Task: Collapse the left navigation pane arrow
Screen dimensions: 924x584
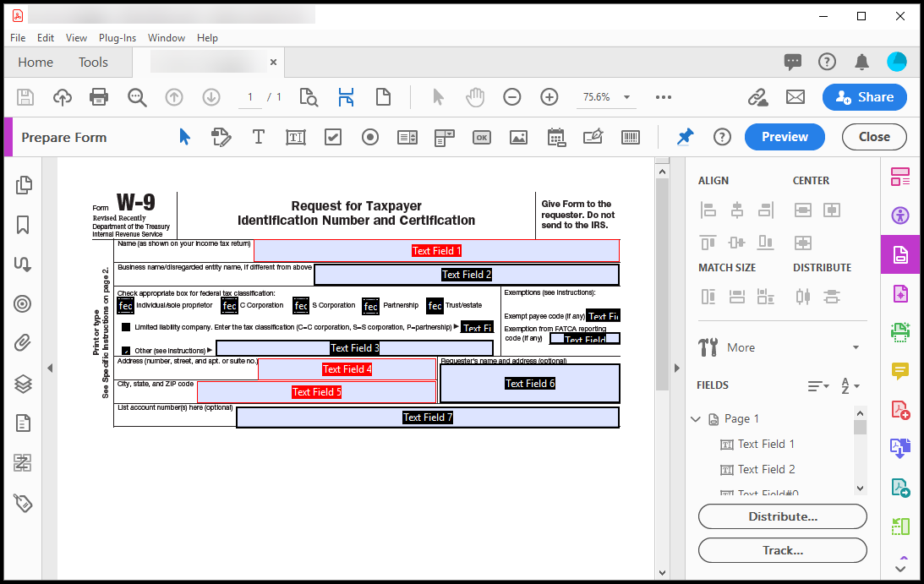Action: (50, 368)
